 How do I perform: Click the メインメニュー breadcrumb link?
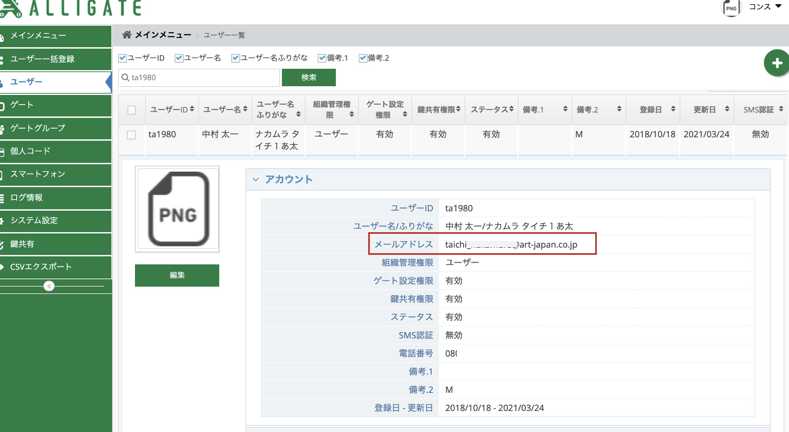click(x=163, y=35)
